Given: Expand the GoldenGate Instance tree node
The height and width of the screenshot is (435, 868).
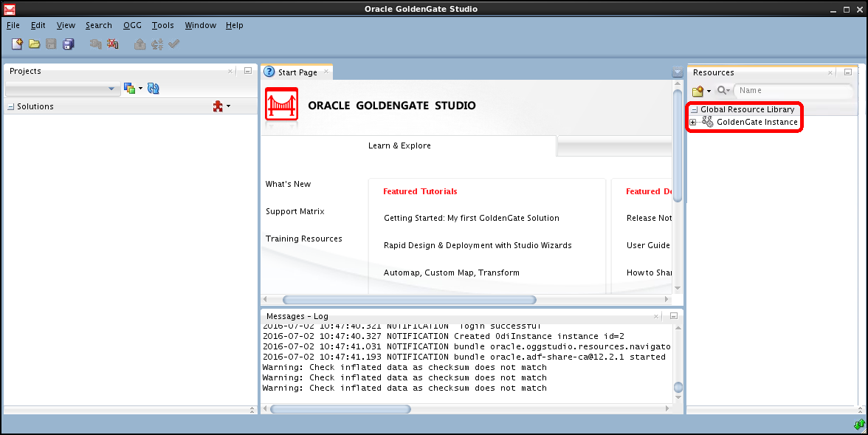Looking at the screenshot, I should point(692,123).
